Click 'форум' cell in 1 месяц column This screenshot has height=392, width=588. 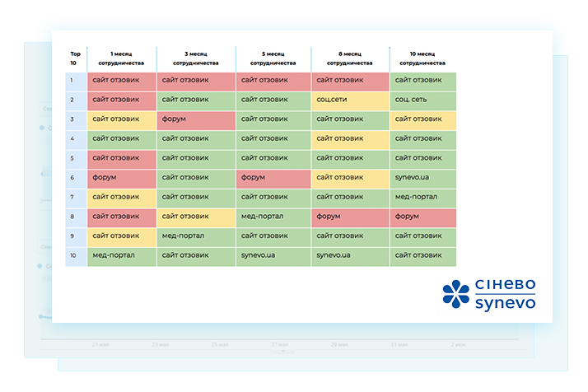[x=121, y=178]
